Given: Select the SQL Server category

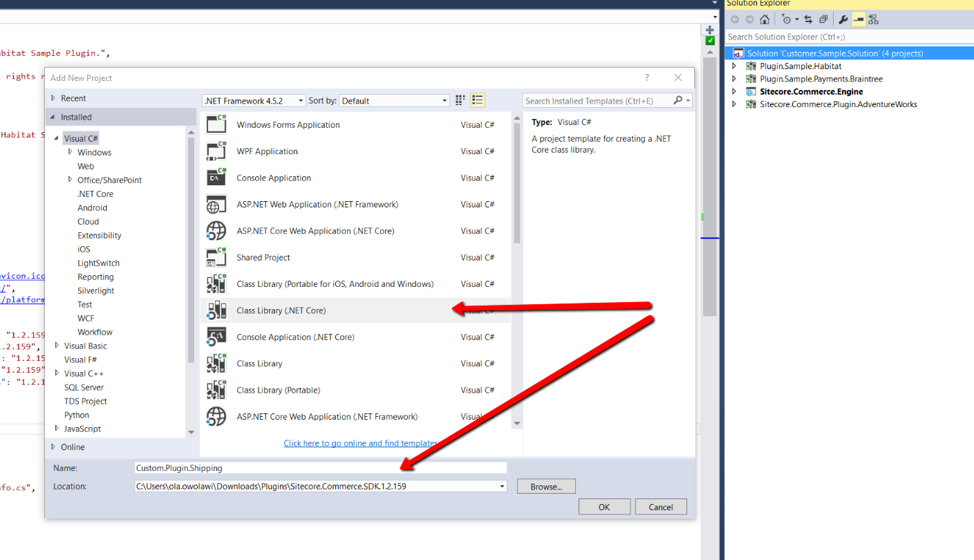Looking at the screenshot, I should tap(84, 387).
